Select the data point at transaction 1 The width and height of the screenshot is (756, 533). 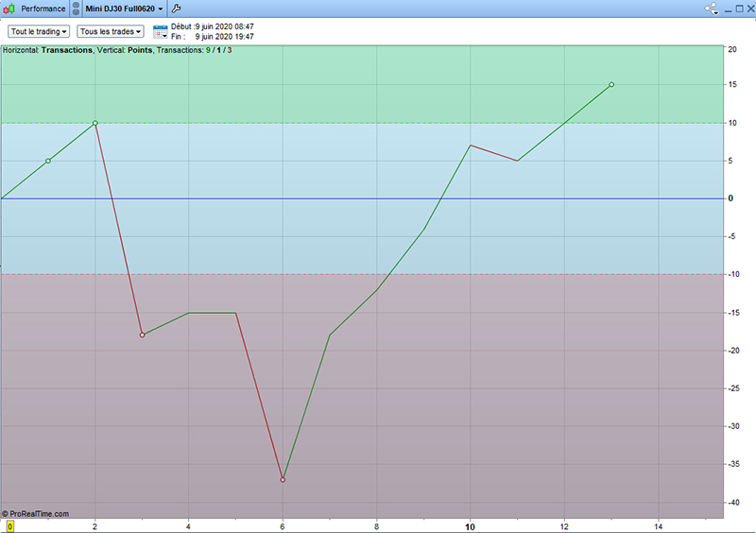[48, 161]
